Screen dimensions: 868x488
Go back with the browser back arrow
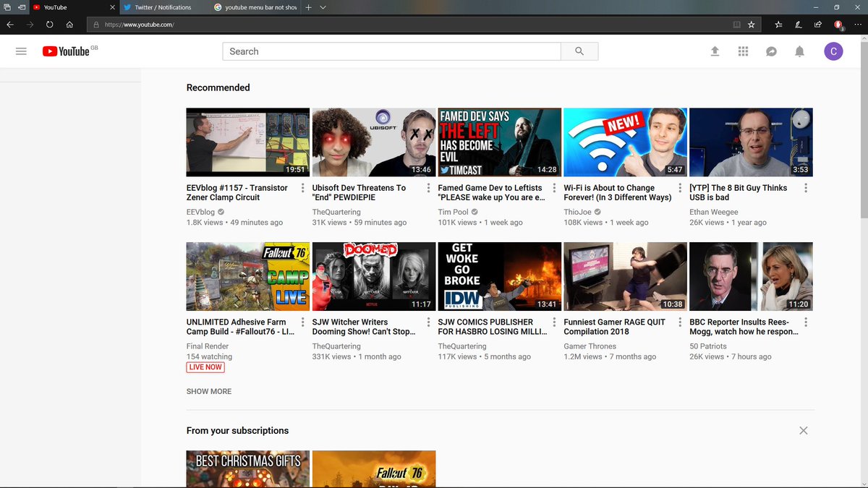10,24
